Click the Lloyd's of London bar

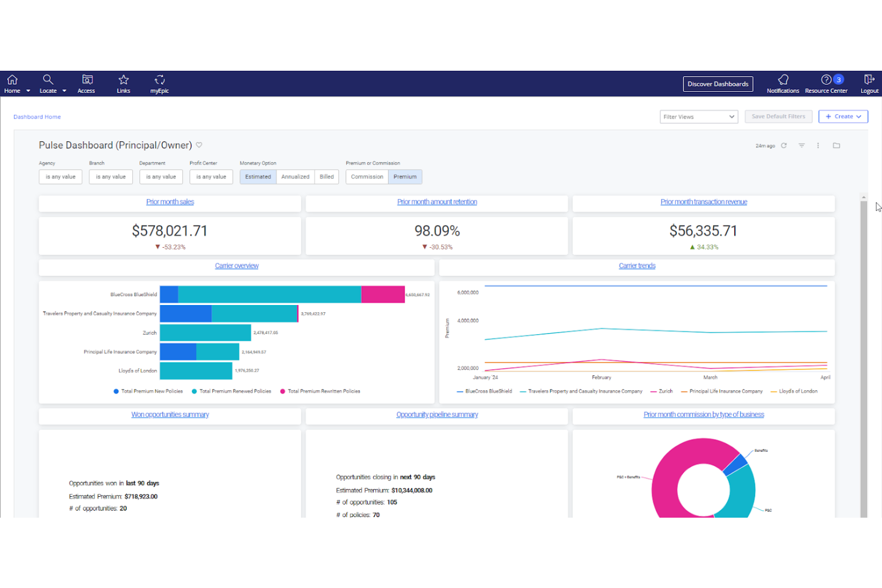pos(196,371)
